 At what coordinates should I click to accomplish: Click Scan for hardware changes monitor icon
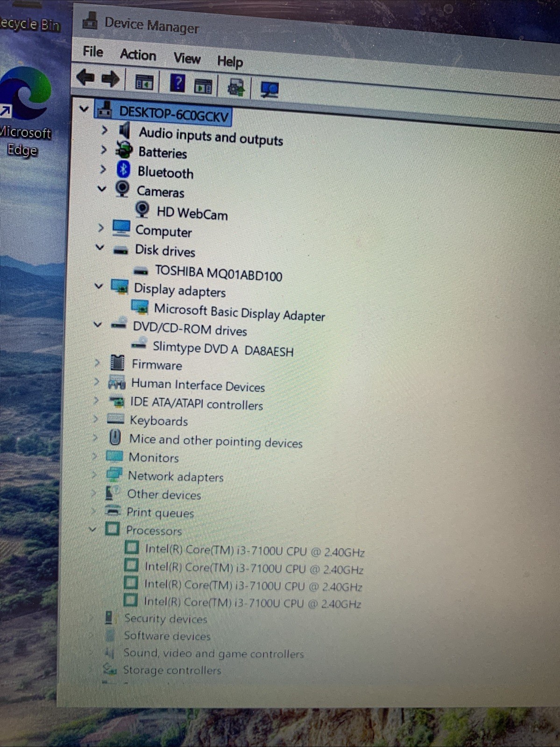[269, 89]
